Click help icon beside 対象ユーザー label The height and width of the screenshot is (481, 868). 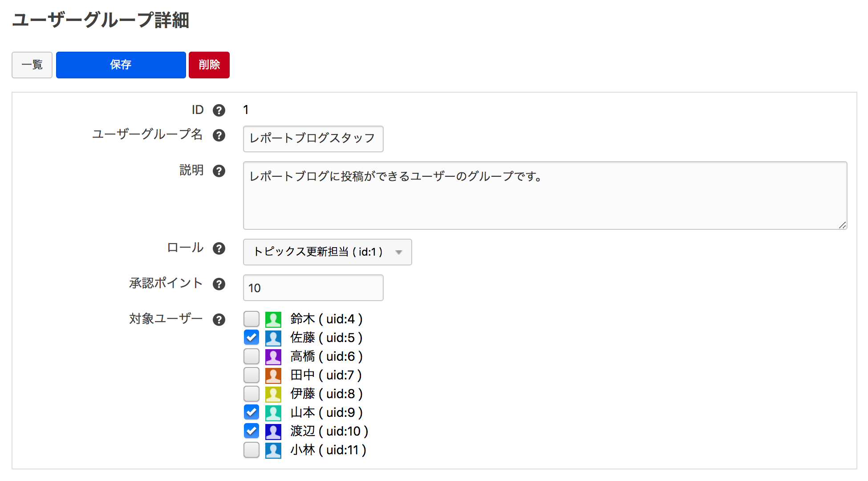tap(219, 319)
